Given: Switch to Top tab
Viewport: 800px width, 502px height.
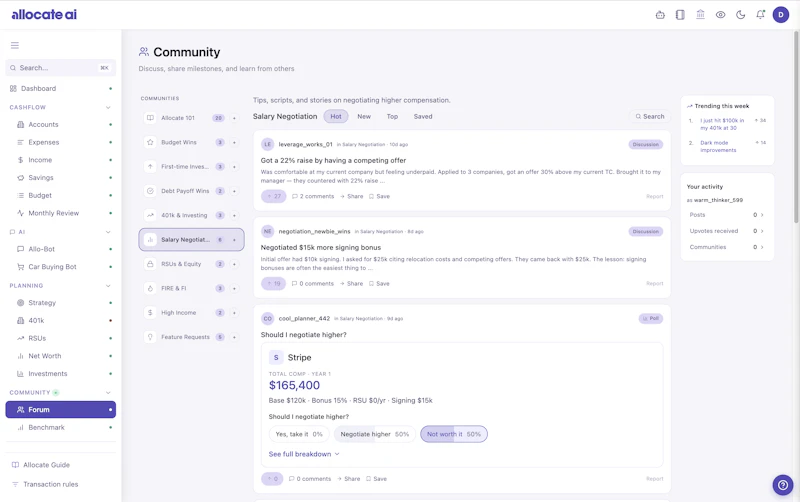Looking at the screenshot, I should (392, 116).
